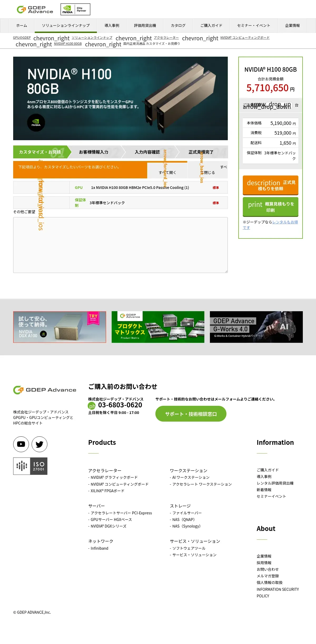Click the round NVIDIA logo on the banner
The width and height of the screenshot is (316, 644).
pyautogui.click(x=36, y=123)
